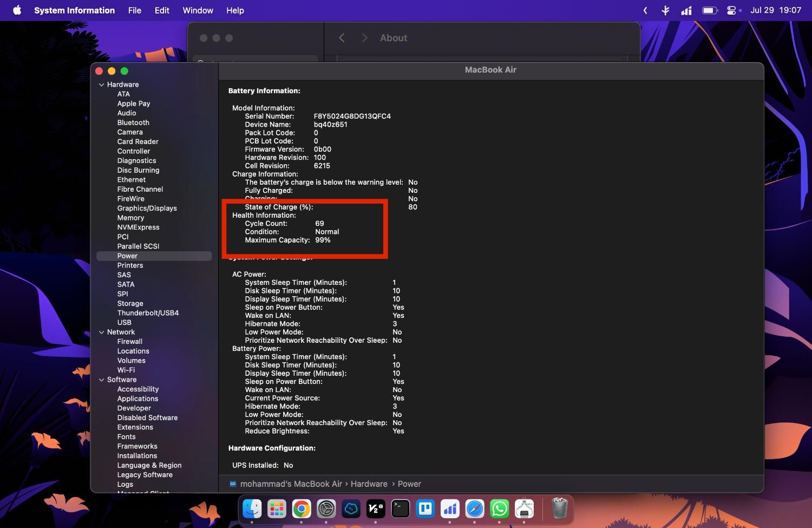Open WhatsApp from the Dock
This screenshot has width=812, height=528.
(500, 509)
